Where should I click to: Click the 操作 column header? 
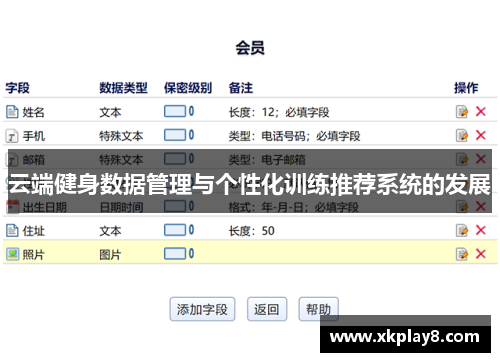pos(466,88)
